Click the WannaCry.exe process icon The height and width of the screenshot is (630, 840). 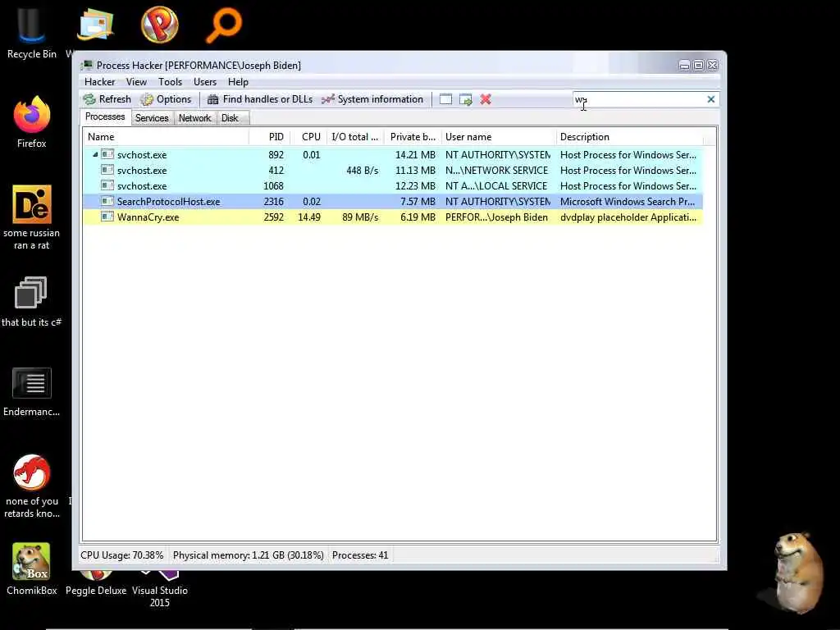(x=107, y=217)
